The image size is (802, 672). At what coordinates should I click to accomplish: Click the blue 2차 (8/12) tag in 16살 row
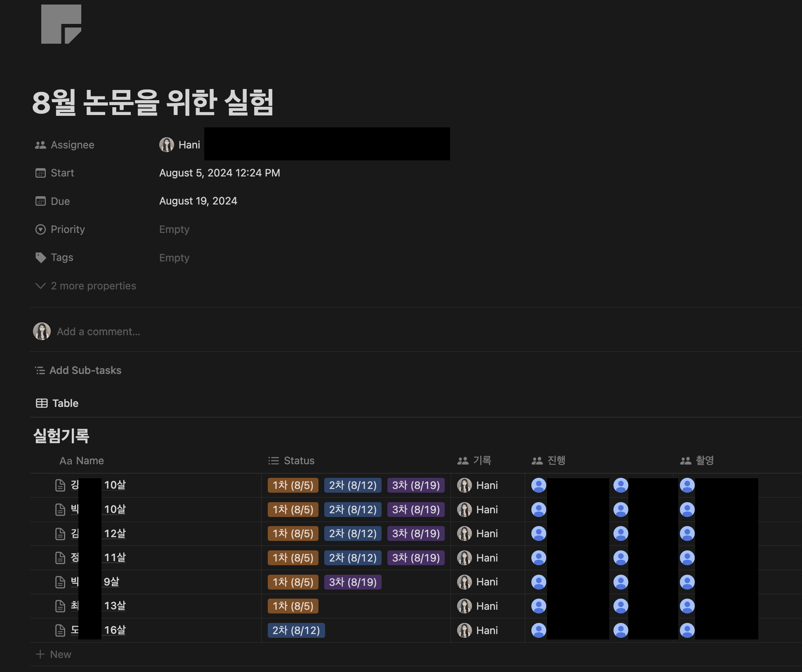[296, 630]
